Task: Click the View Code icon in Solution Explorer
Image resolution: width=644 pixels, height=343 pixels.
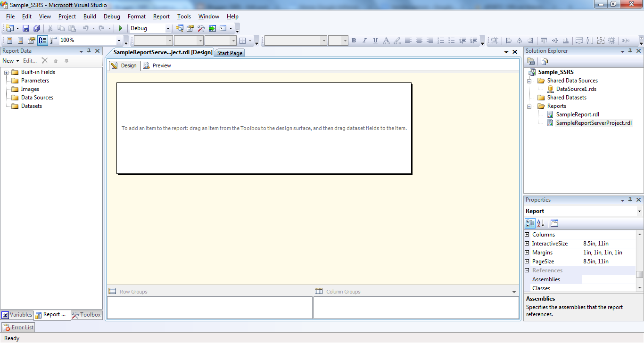Action: click(544, 61)
